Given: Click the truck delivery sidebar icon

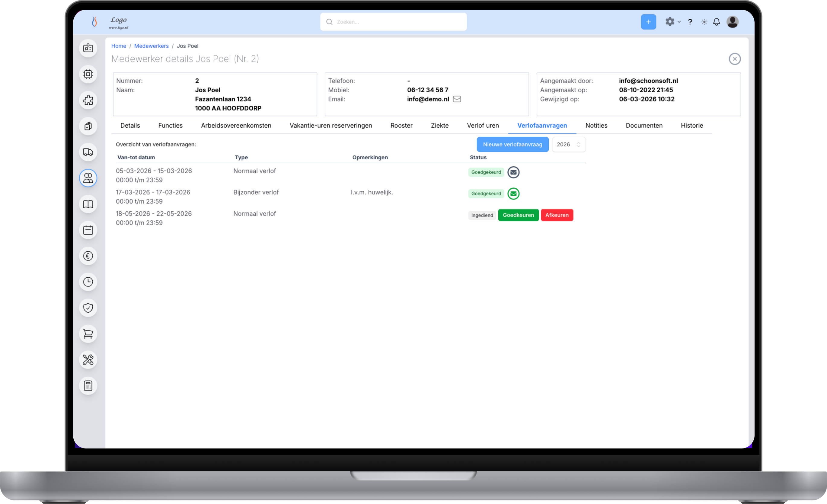Looking at the screenshot, I should (x=88, y=152).
